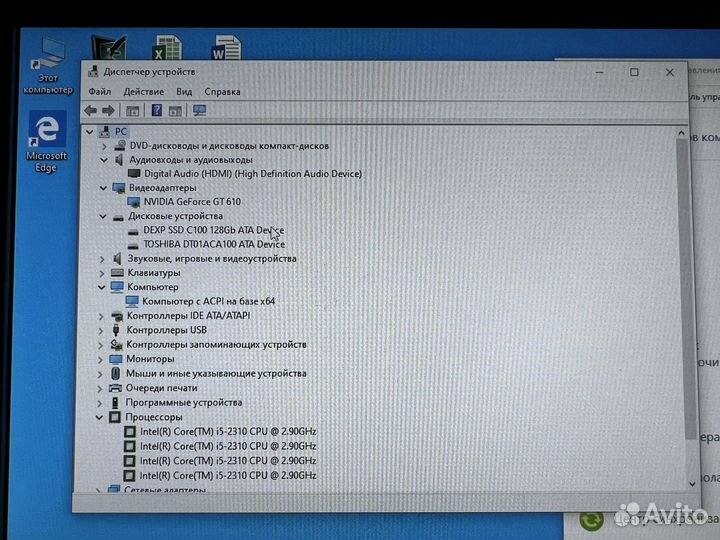The image size is (720, 540).
Task: Select DEXP SSD C100 128Gb ATA Device
Action: point(214,230)
